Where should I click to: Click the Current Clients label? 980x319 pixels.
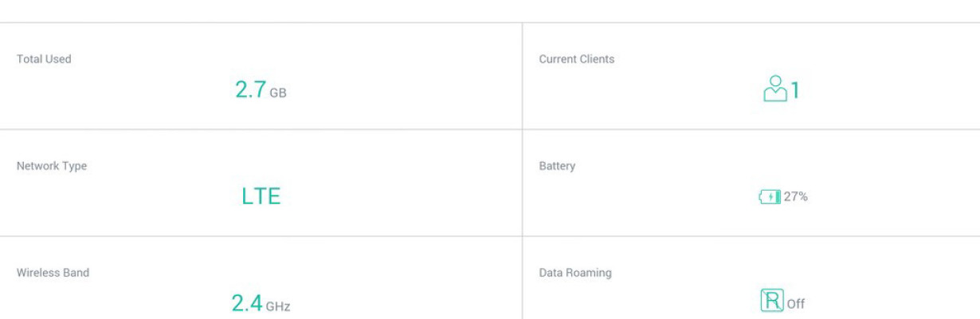click(577, 59)
